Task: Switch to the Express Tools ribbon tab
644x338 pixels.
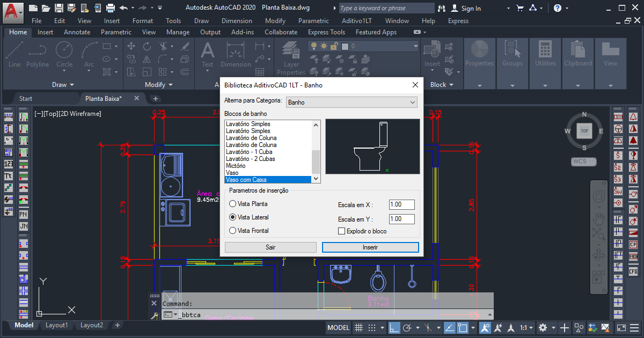Action: click(326, 32)
